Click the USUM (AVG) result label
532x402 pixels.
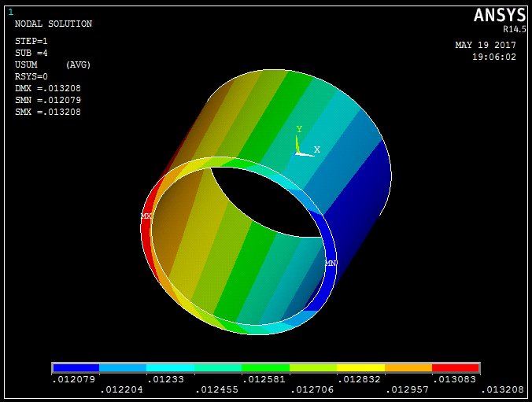[x=51, y=65]
